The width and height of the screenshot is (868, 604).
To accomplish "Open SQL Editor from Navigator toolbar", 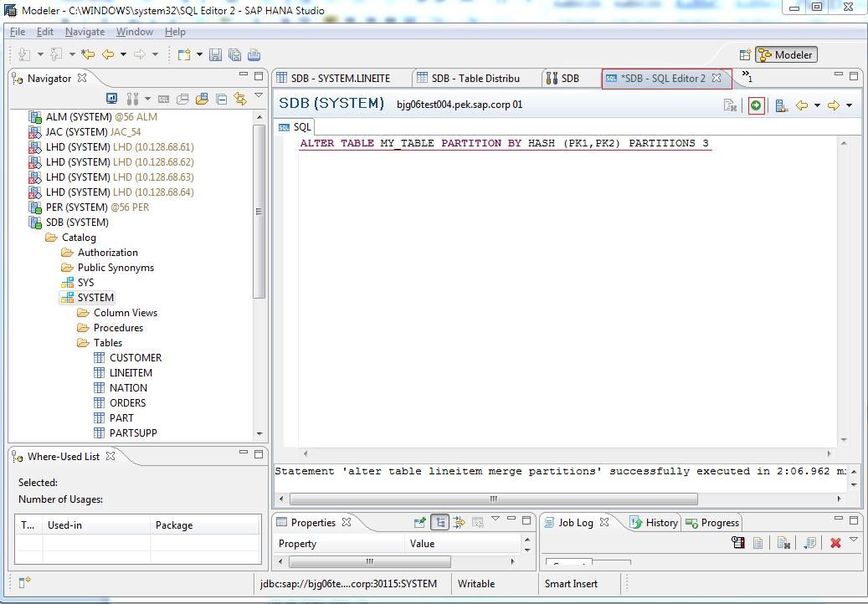I will [x=163, y=99].
